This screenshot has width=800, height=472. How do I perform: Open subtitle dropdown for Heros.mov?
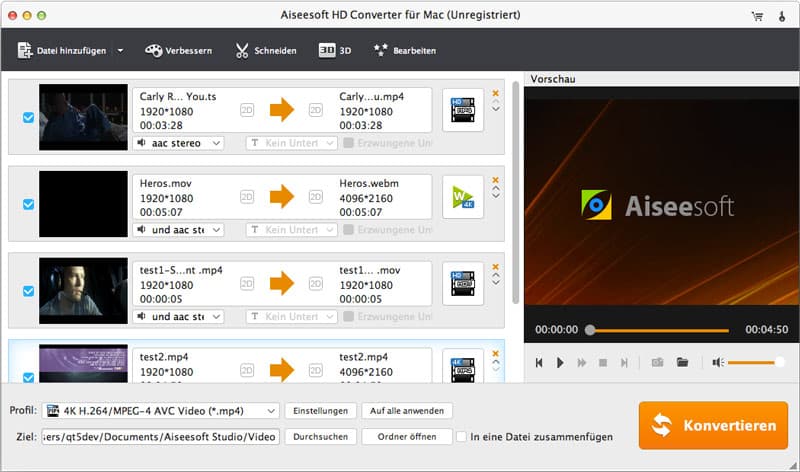(x=291, y=230)
